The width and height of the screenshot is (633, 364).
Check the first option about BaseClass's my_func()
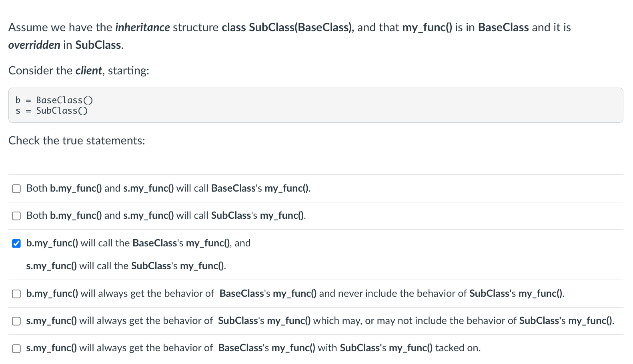click(16, 189)
